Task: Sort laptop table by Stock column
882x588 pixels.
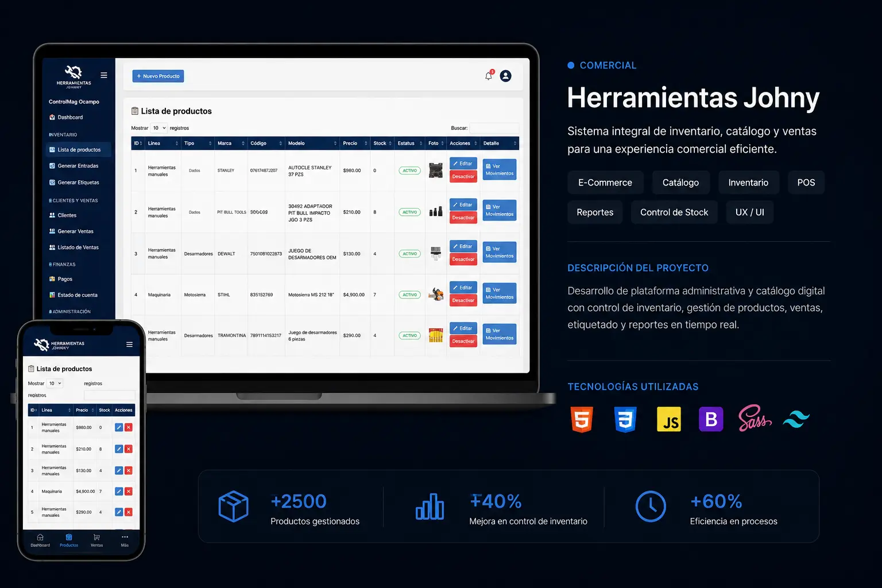Action: click(x=382, y=144)
